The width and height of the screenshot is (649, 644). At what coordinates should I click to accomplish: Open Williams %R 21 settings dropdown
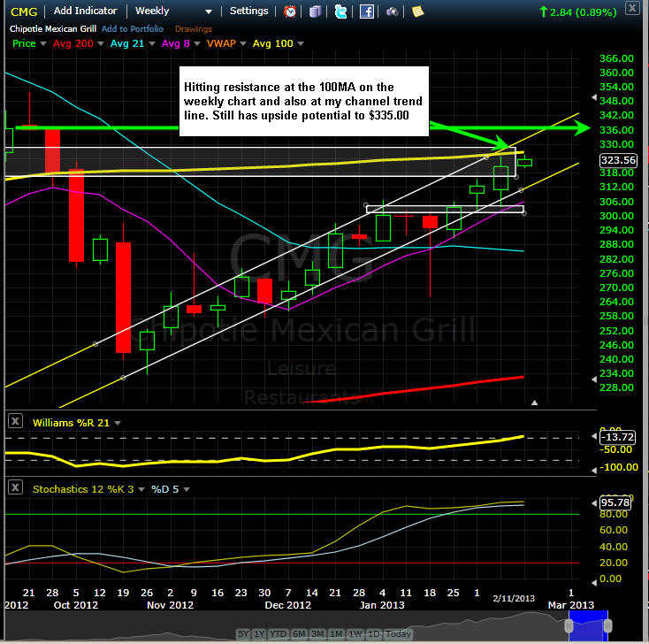pyautogui.click(x=118, y=423)
